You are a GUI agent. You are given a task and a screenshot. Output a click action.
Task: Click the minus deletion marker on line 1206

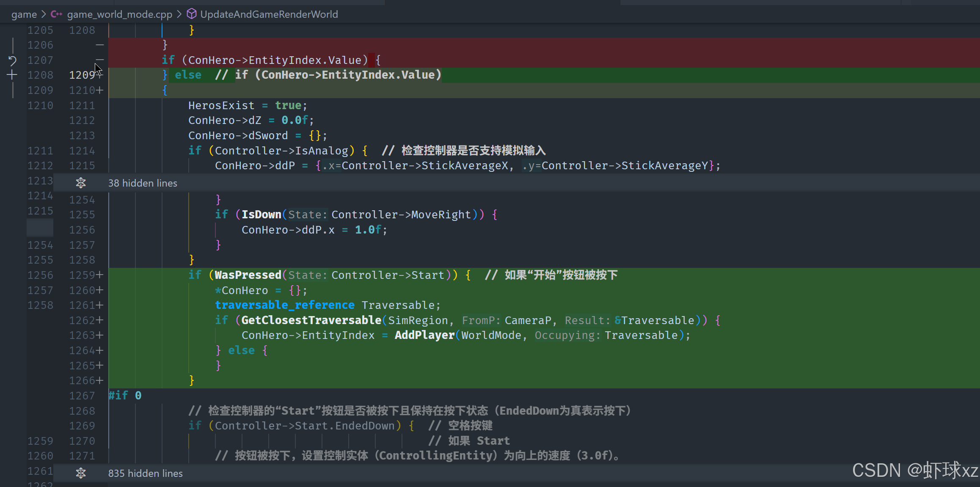99,45
